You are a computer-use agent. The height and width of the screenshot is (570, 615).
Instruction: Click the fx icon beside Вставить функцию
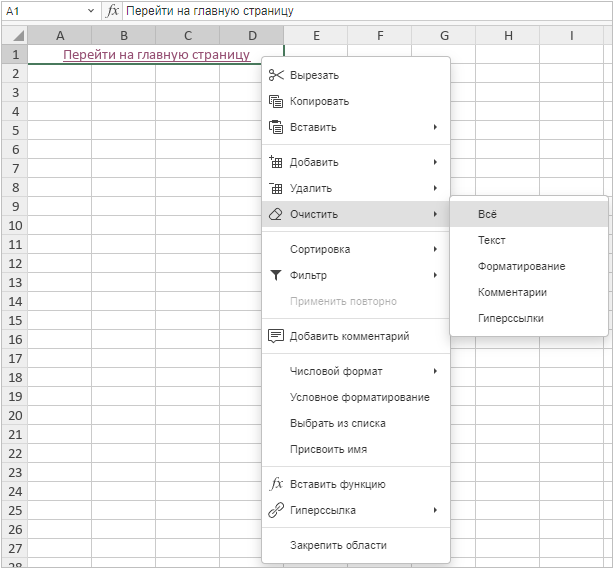pos(277,484)
